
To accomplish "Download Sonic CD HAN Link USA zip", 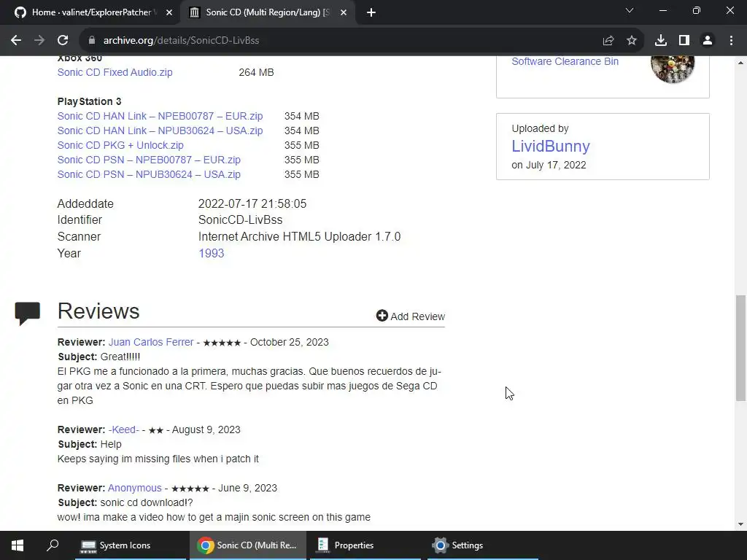I will (x=160, y=131).
